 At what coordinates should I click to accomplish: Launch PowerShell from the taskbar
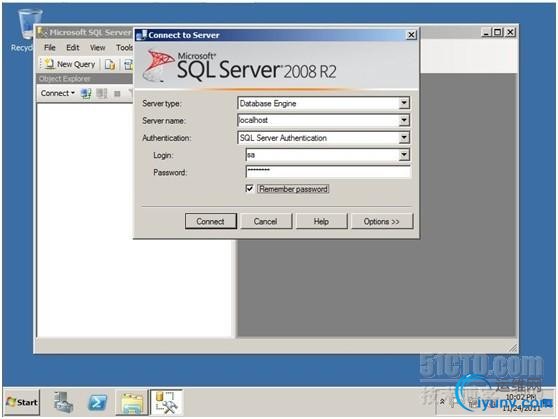pyautogui.click(x=98, y=403)
